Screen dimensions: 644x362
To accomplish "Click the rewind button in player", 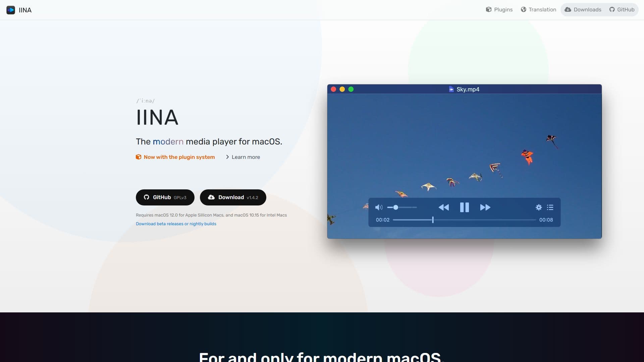I will 444,207.
